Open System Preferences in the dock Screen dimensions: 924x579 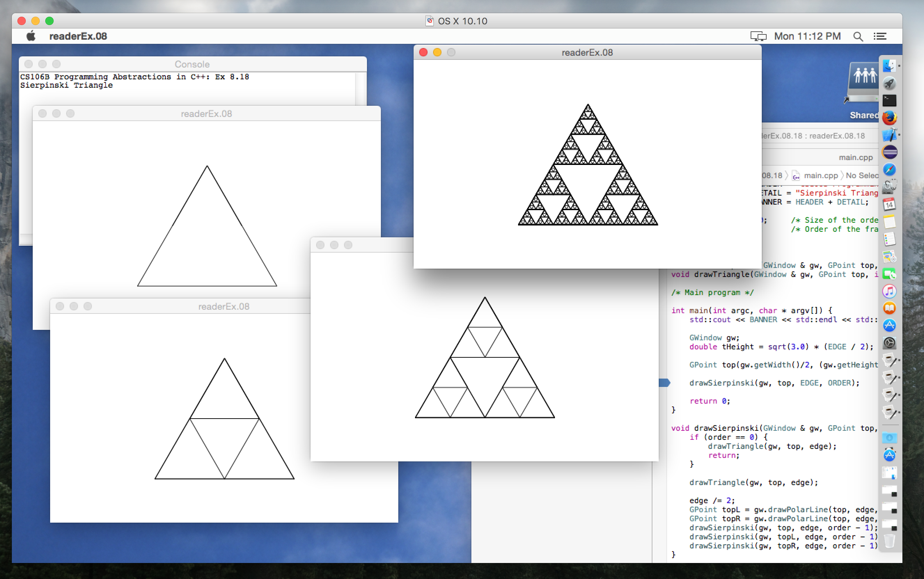889,343
